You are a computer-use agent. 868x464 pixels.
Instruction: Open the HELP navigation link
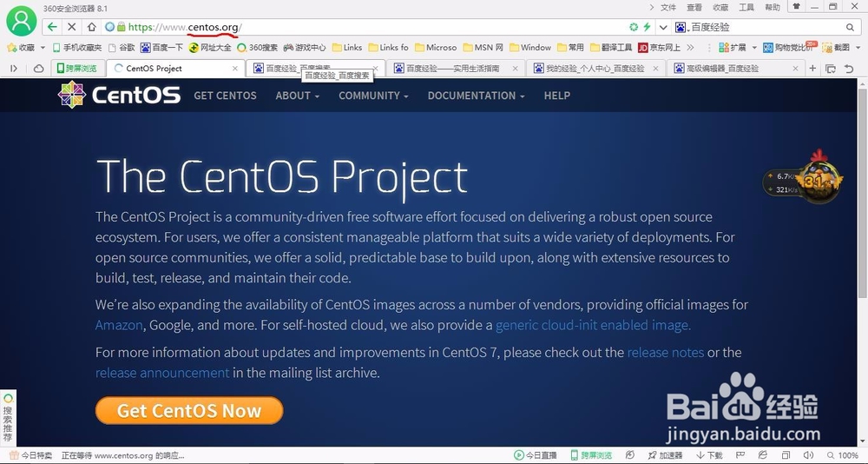pyautogui.click(x=557, y=96)
